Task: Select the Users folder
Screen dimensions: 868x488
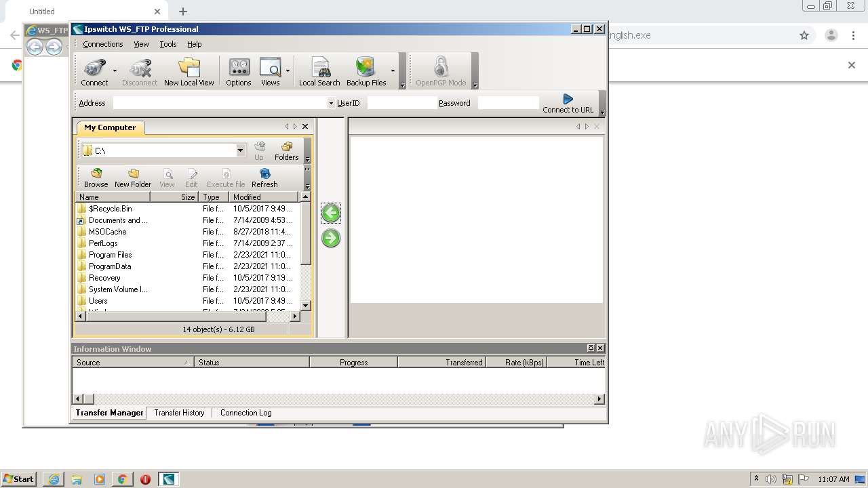Action: point(98,301)
